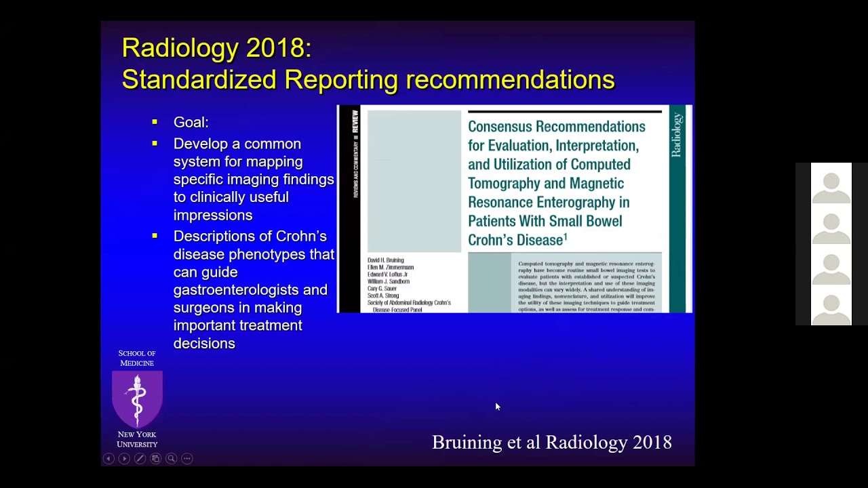This screenshot has height=488, width=868.
Task: Select the first participant avatar
Action: point(831,183)
